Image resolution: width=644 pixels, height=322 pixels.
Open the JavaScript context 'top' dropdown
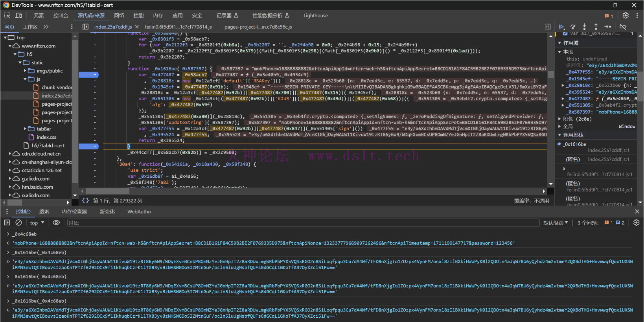37,223
